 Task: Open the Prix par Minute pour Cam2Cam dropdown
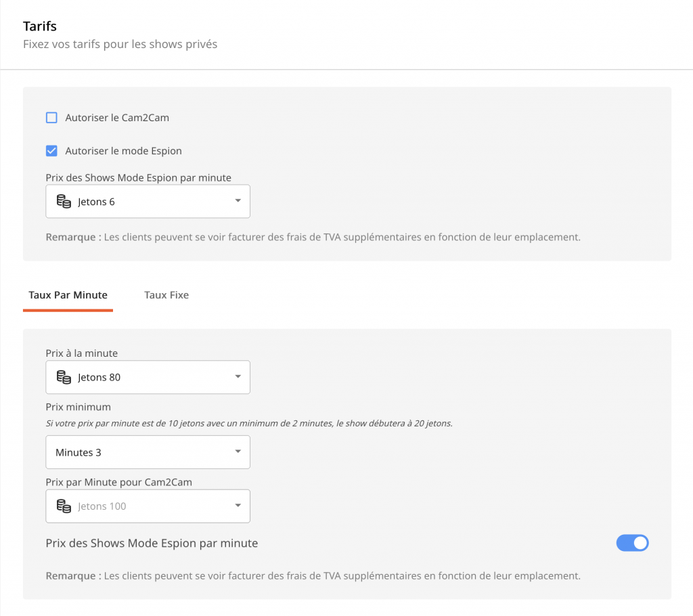148,506
